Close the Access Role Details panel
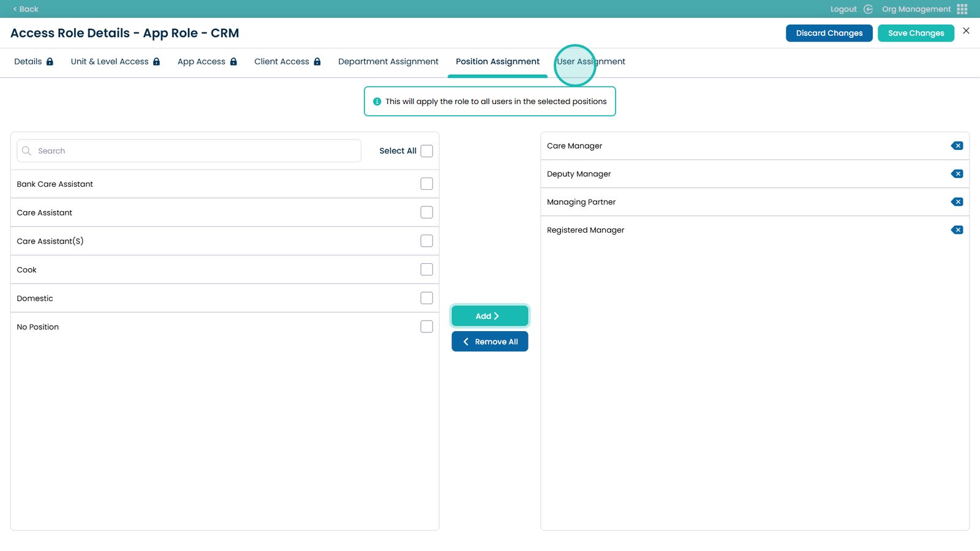The width and height of the screenshot is (980, 551). click(966, 31)
